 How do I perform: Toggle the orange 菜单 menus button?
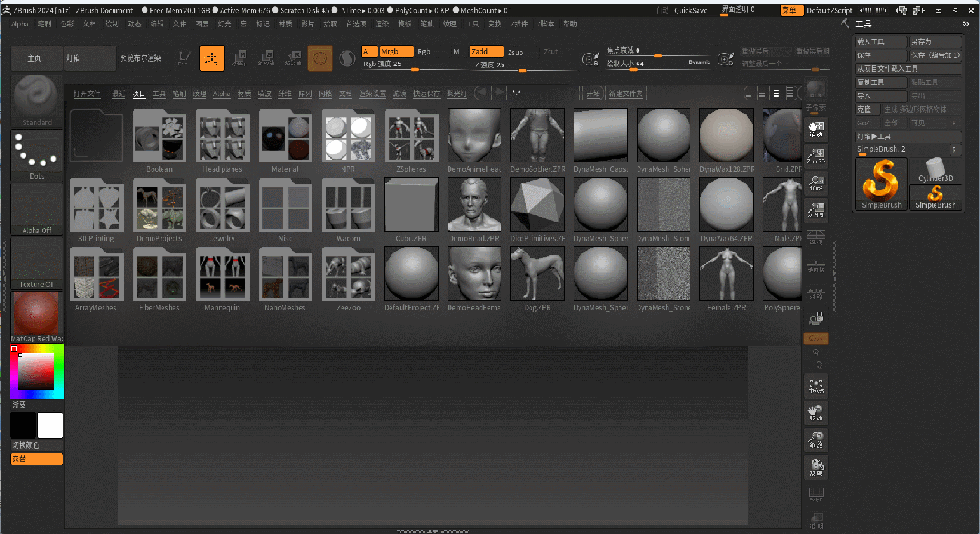click(792, 10)
